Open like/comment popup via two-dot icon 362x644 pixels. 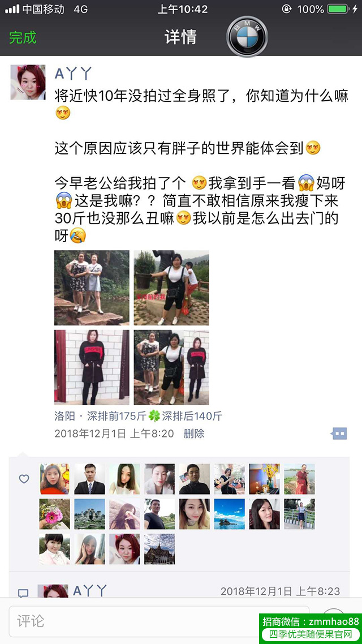click(x=339, y=433)
